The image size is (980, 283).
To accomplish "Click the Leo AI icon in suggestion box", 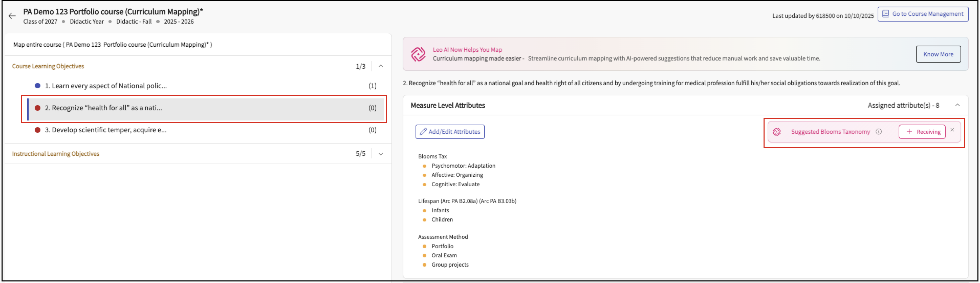I will pos(777,132).
